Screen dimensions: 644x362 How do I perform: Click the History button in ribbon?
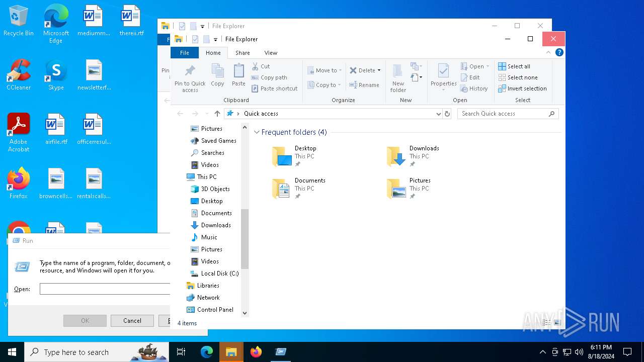pos(474,88)
